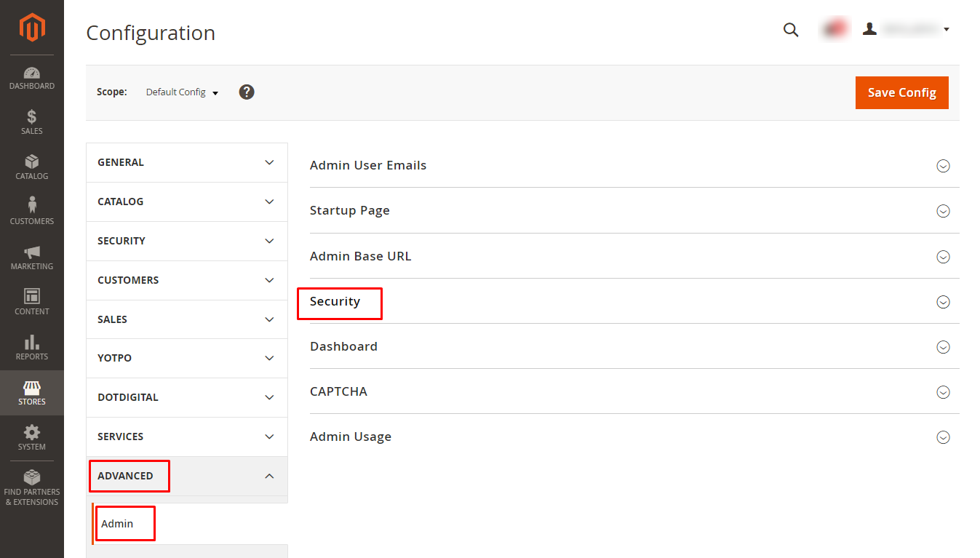Click the blurred notifications icon
Viewport: 980px width, 558px height.
835,29
